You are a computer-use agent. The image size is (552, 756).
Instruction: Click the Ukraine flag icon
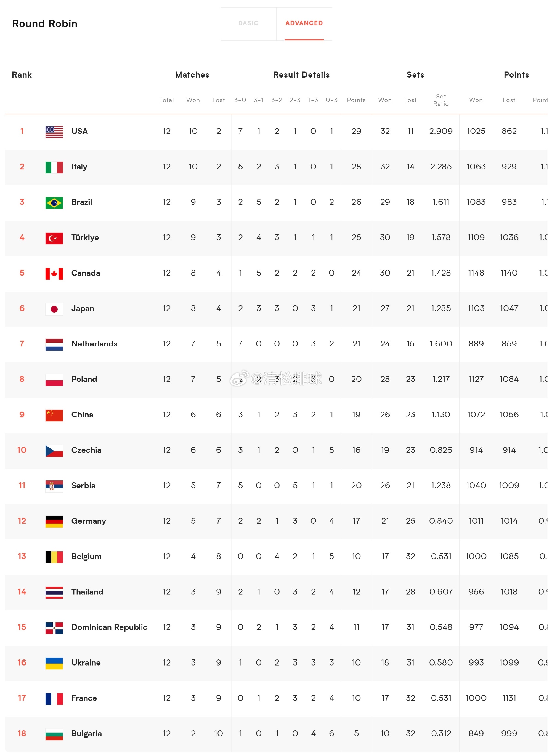point(54,663)
